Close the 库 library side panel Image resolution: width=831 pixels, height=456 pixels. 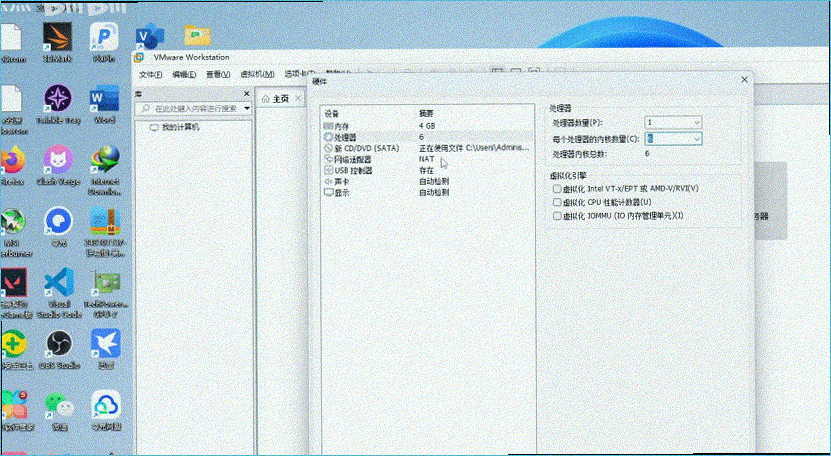[x=246, y=94]
